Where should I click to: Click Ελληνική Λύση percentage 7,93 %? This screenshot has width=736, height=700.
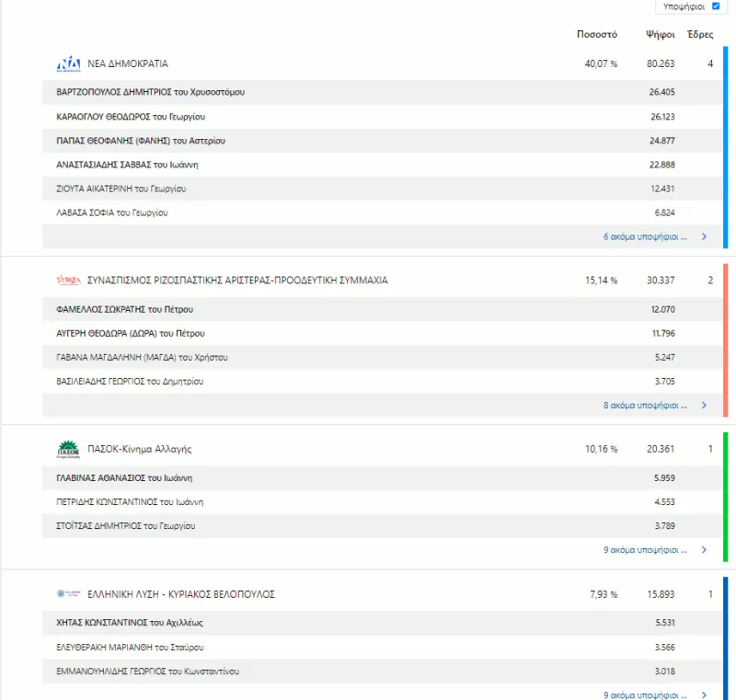604,594
